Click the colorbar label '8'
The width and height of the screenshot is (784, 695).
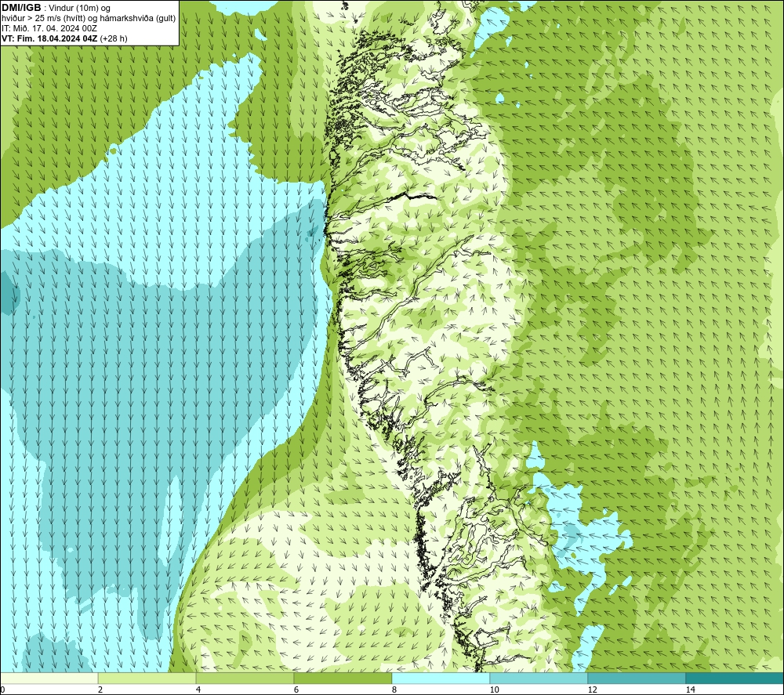coord(394,690)
